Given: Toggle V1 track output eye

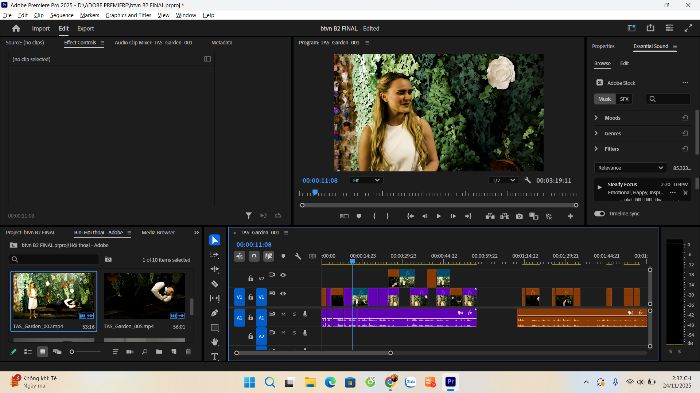Looking at the screenshot, I should 283,293.
